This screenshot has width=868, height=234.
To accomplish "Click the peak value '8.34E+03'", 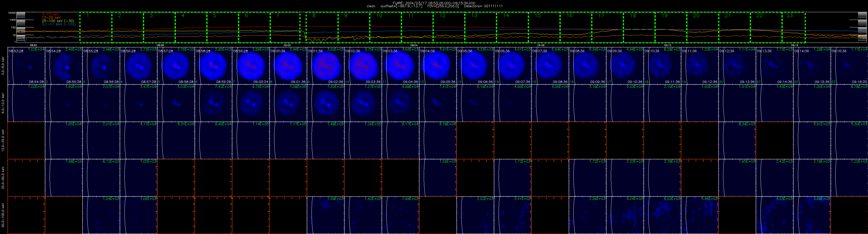I will coord(747,124).
